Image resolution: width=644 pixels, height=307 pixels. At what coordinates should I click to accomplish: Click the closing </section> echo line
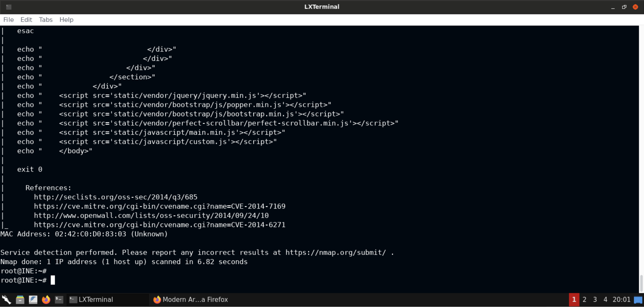tap(86, 77)
